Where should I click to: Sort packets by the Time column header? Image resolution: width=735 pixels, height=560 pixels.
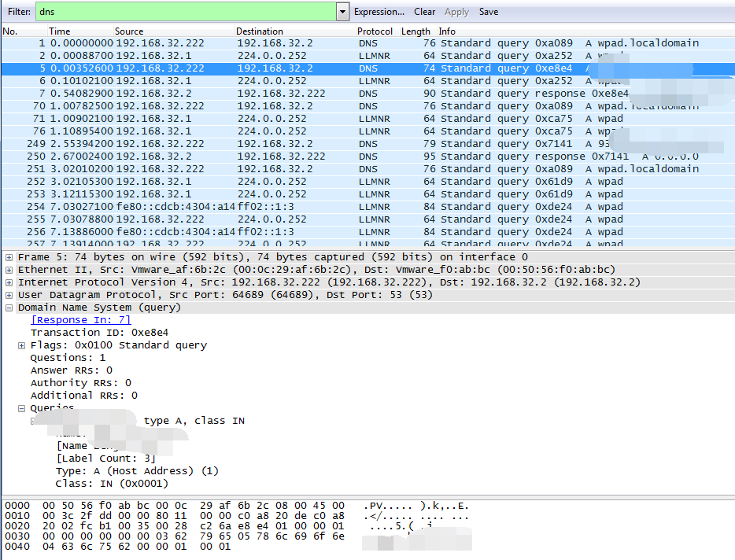pos(60,31)
